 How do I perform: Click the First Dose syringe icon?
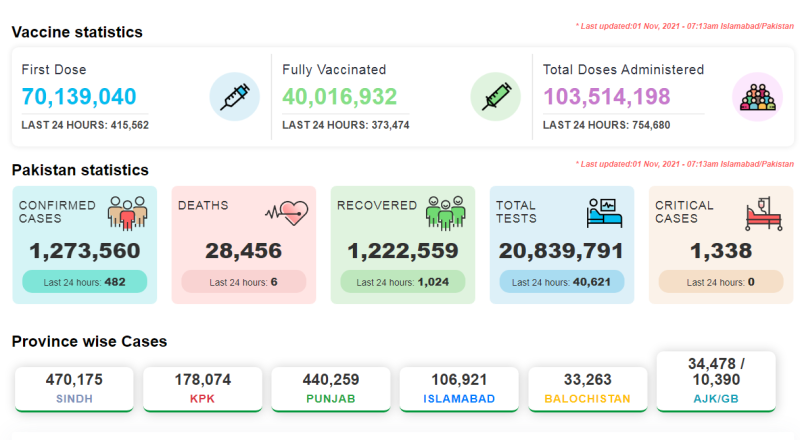pos(234,97)
